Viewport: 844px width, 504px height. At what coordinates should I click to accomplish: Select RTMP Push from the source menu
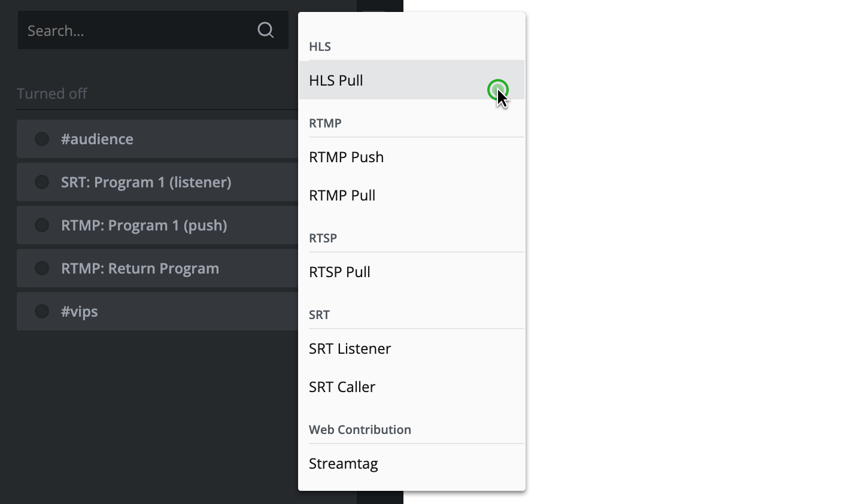point(346,157)
